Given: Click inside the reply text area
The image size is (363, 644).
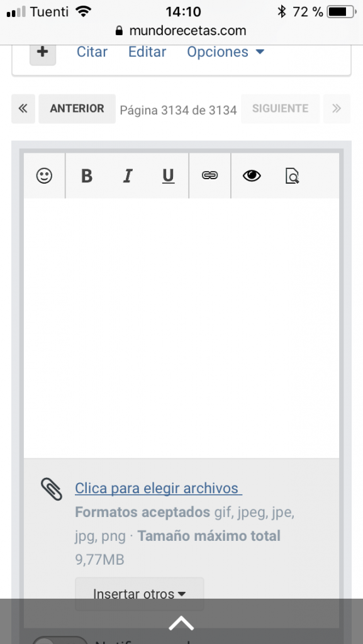Looking at the screenshot, I should 181,328.
